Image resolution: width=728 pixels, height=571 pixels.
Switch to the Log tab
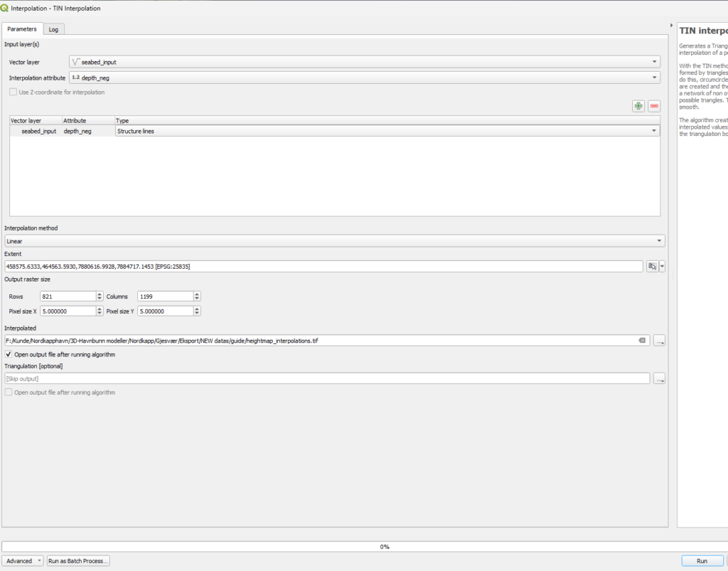[53, 29]
